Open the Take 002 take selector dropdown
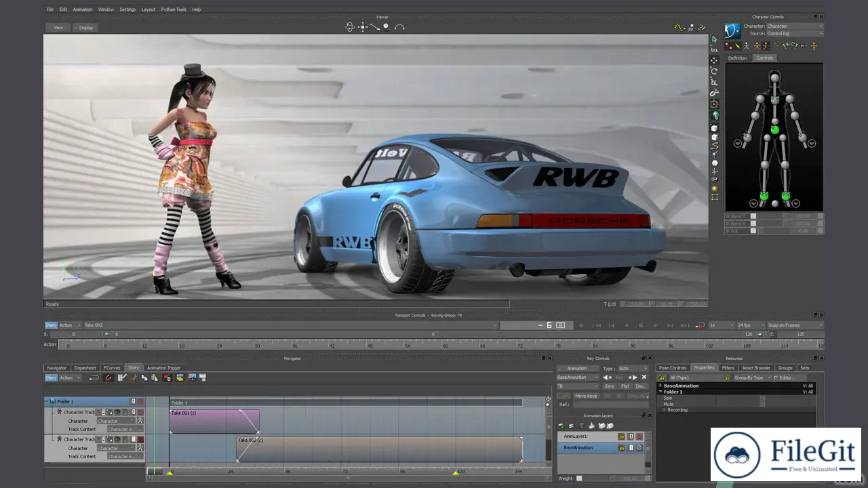This screenshot has width=868, height=488. click(x=290, y=325)
